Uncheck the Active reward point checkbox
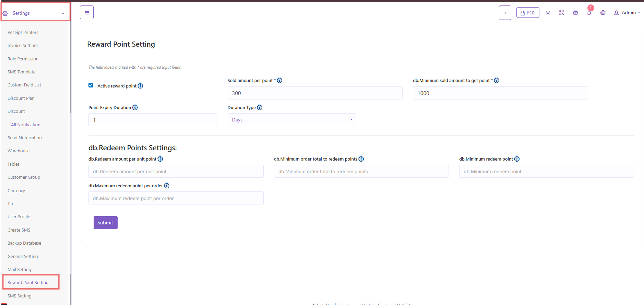644x305 pixels. pos(91,85)
